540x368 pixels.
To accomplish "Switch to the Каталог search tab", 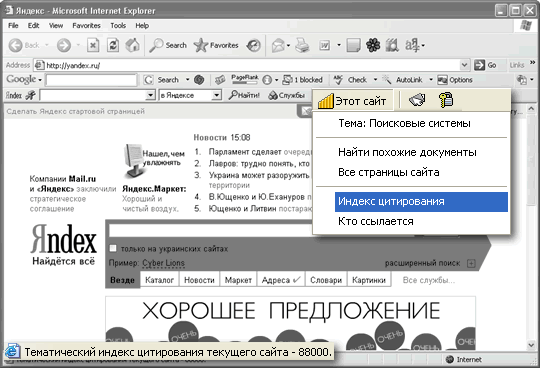I will pos(159,280).
